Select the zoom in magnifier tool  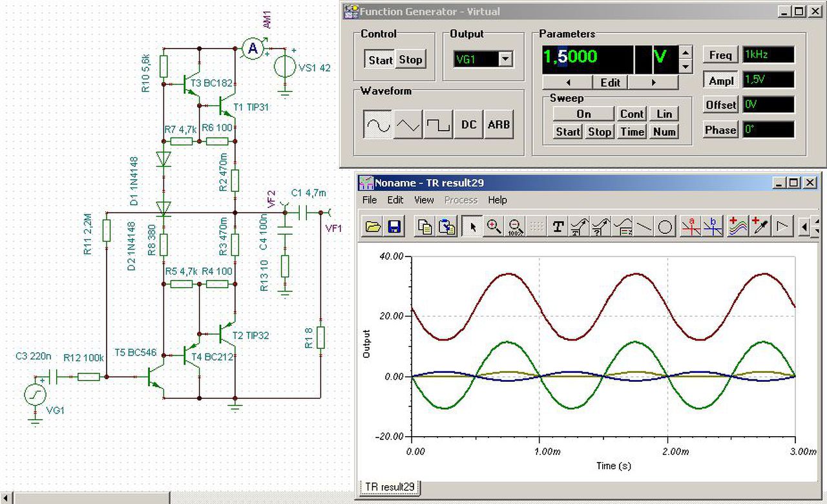[494, 227]
